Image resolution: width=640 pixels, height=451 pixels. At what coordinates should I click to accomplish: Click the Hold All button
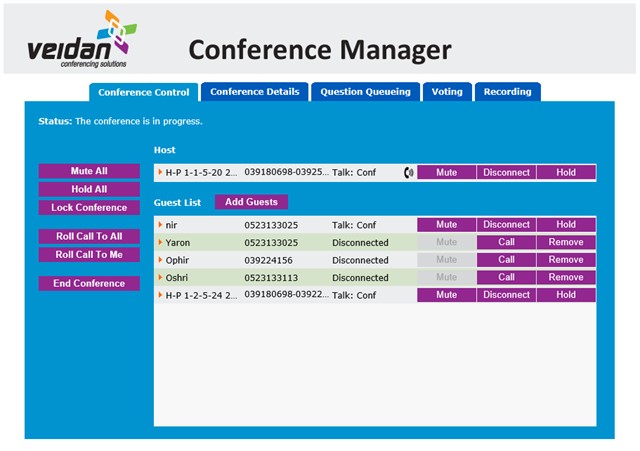(89, 189)
